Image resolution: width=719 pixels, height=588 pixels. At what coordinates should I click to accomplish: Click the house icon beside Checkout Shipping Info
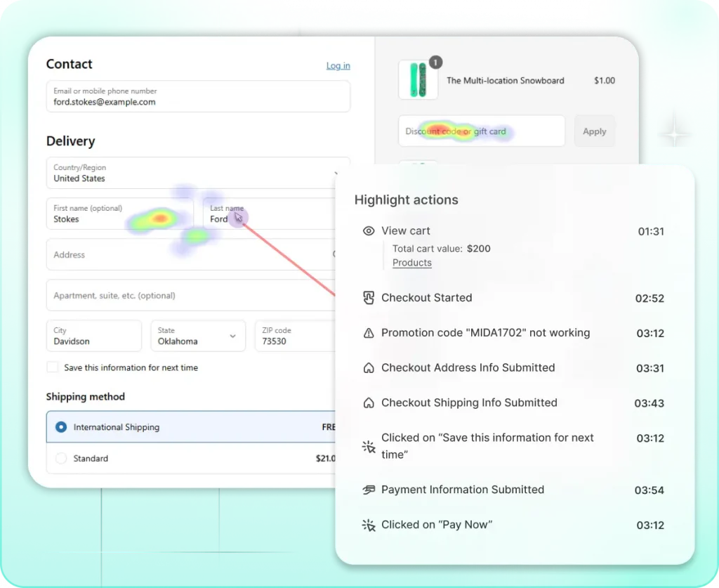pos(369,403)
